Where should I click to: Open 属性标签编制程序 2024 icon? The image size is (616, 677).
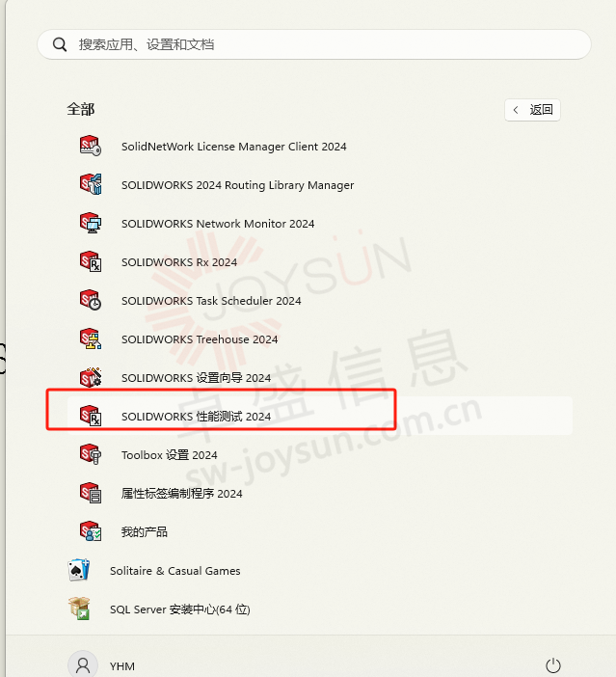(x=91, y=493)
